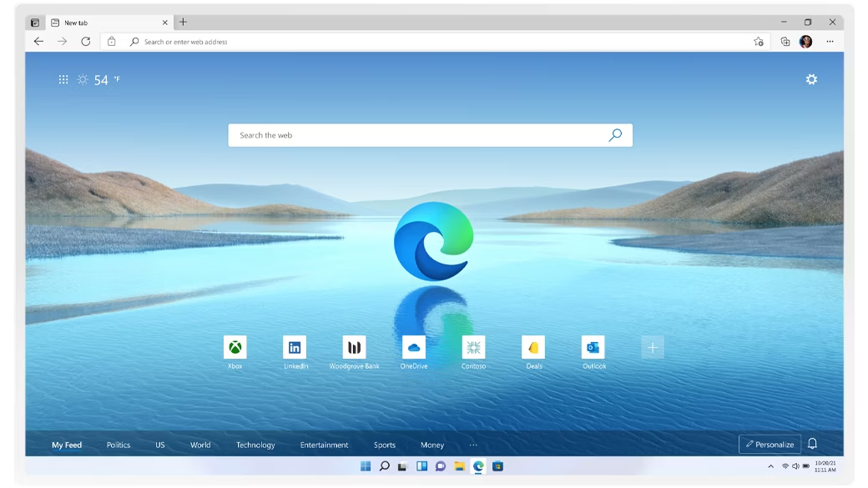This screenshot has height=488, width=868.
Task: Click the add new quick link plus tile
Action: [653, 348]
